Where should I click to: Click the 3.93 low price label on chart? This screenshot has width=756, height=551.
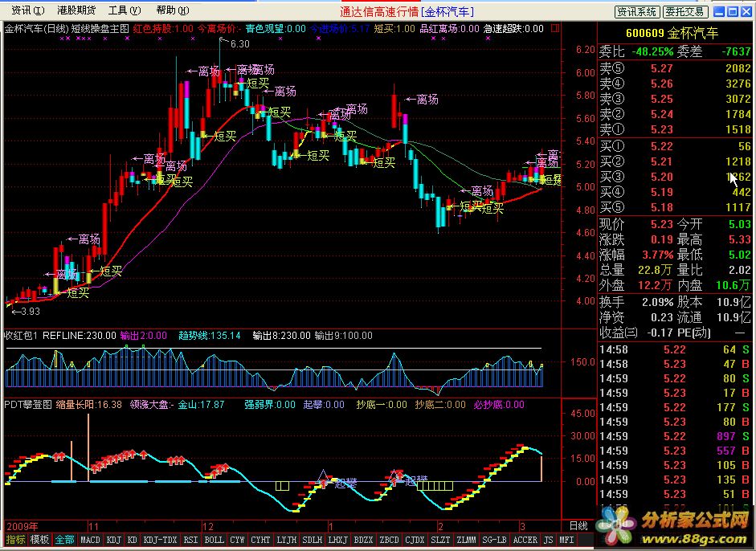tap(30, 312)
